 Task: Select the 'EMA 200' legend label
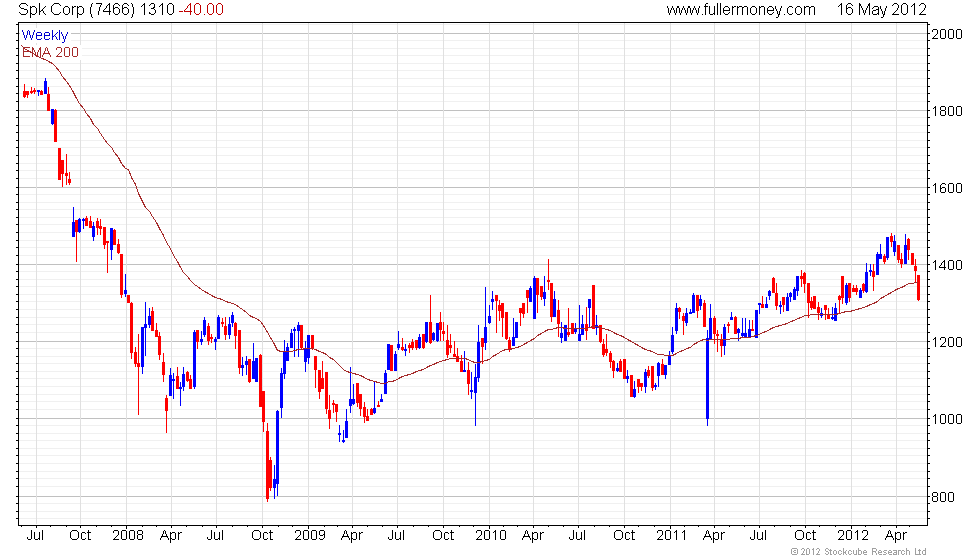[50, 52]
